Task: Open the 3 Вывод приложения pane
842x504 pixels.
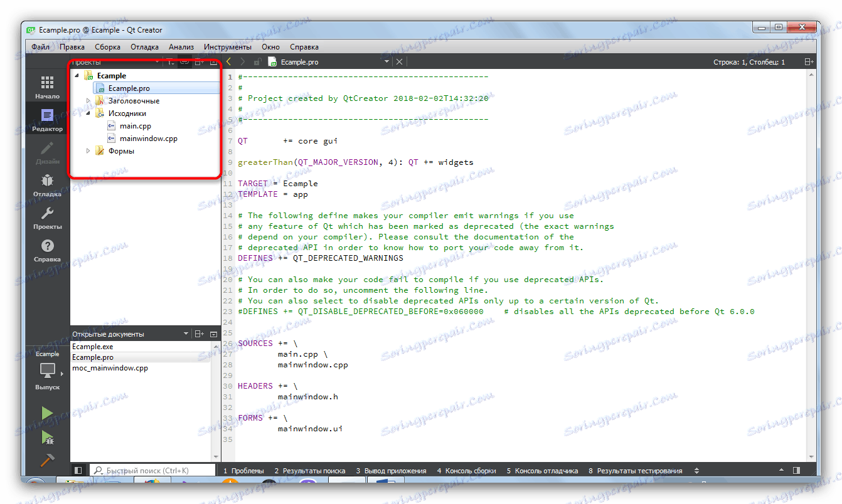Action: 392,471
